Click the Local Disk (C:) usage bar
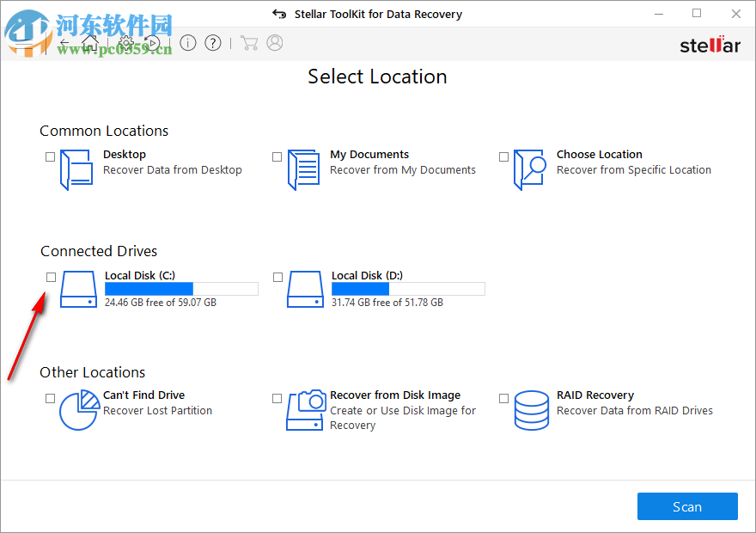 coord(180,288)
